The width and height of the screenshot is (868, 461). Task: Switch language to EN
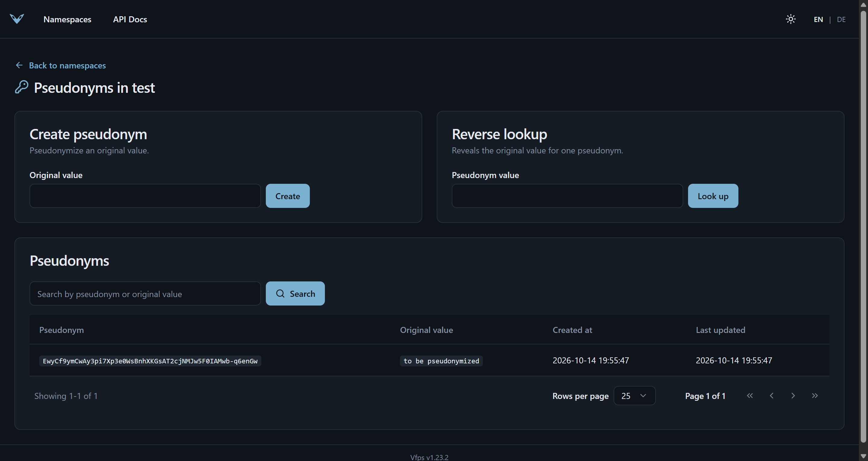pyautogui.click(x=818, y=20)
